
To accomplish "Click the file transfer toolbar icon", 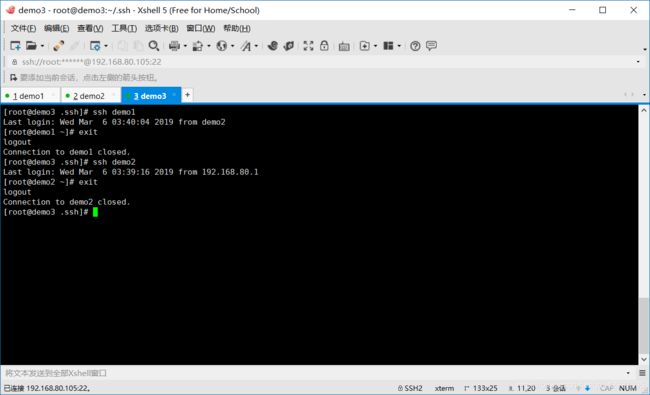I will (198, 46).
